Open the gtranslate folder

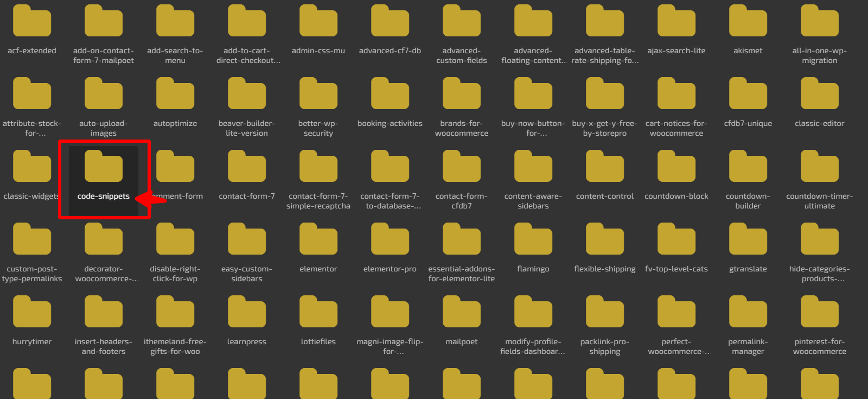click(748, 239)
